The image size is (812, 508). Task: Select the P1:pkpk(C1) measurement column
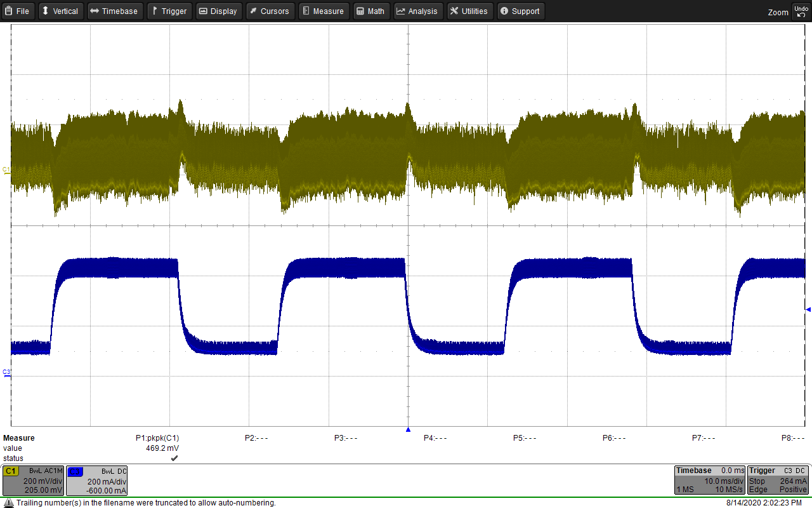pyautogui.click(x=157, y=438)
